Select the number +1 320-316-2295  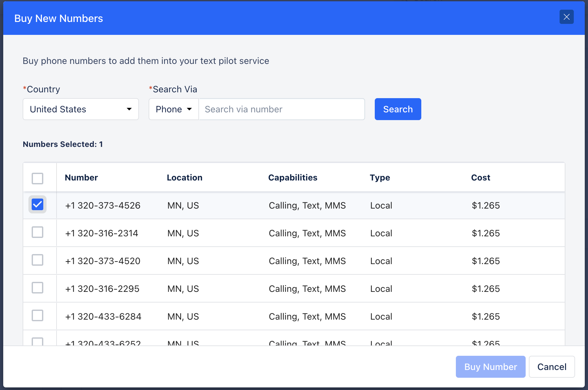tap(102, 289)
